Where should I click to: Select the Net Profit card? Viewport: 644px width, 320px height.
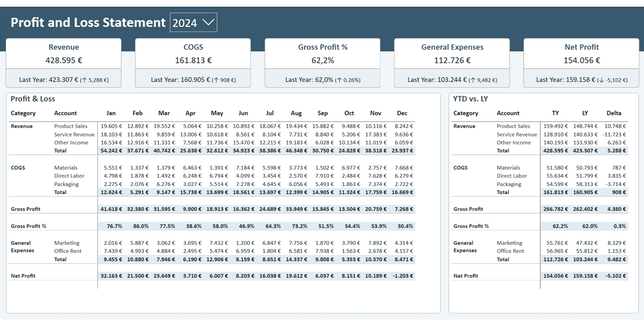click(x=581, y=63)
